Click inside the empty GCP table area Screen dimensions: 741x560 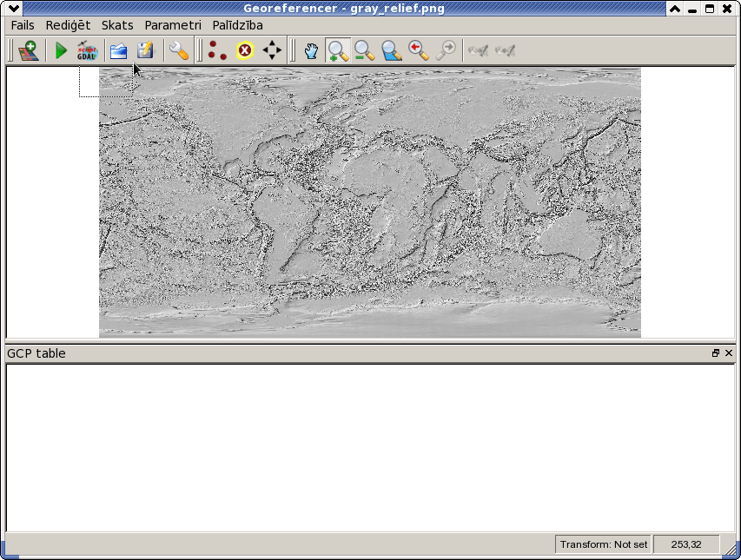click(x=370, y=448)
